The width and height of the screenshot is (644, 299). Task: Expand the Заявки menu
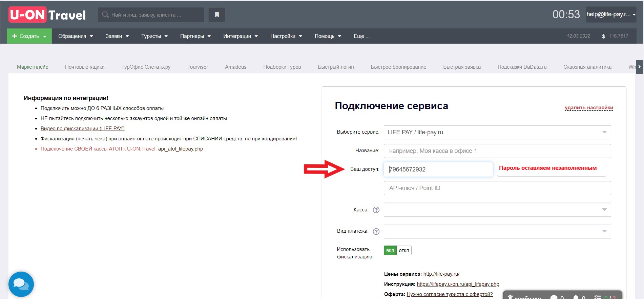click(x=117, y=36)
